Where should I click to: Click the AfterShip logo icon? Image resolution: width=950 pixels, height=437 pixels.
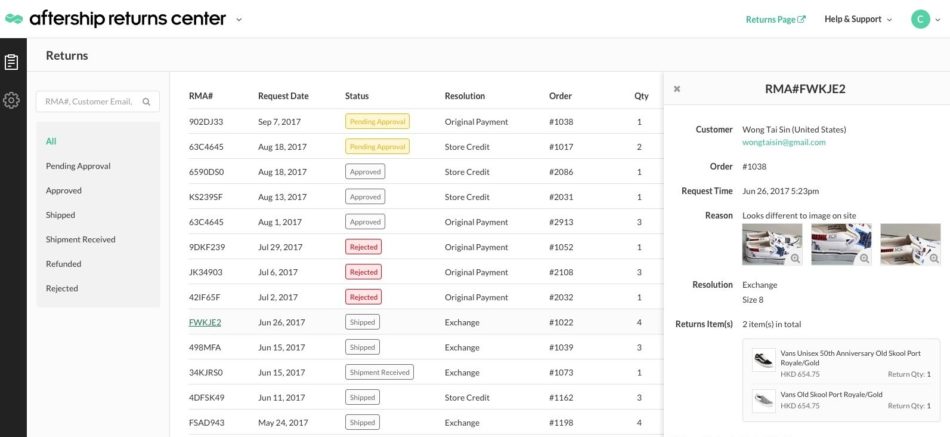14,19
